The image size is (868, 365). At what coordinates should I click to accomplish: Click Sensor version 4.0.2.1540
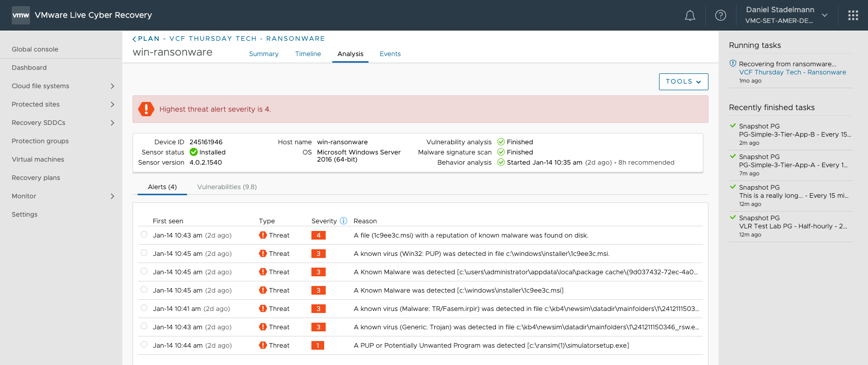pyautogui.click(x=205, y=163)
